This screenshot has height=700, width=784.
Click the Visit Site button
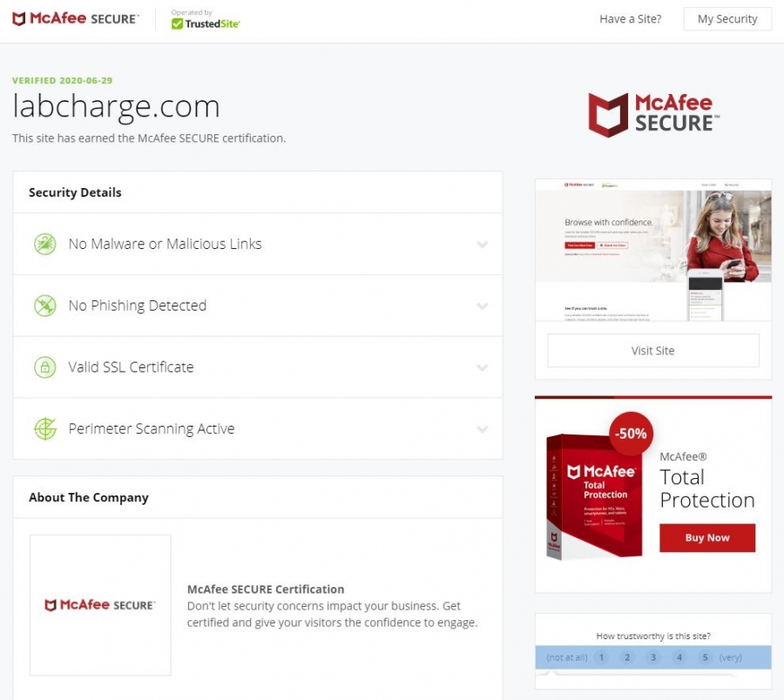pos(653,351)
